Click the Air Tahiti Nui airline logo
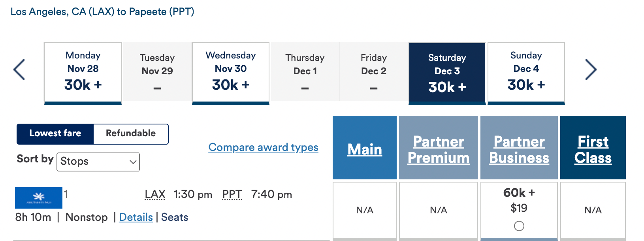The height and width of the screenshot is (241, 644). click(x=39, y=198)
